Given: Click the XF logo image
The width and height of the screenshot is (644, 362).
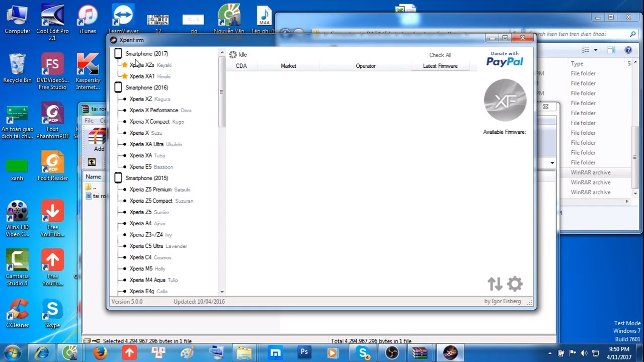Looking at the screenshot, I should [x=505, y=100].
